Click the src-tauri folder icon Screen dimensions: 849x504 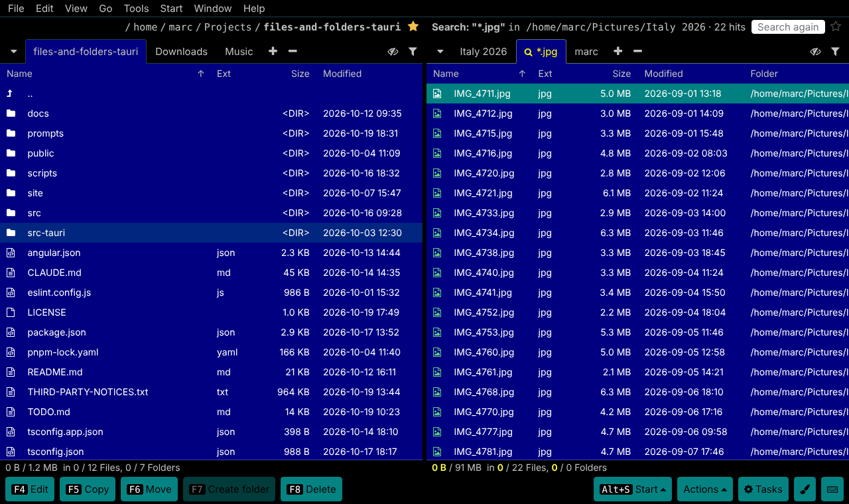pyautogui.click(x=11, y=233)
